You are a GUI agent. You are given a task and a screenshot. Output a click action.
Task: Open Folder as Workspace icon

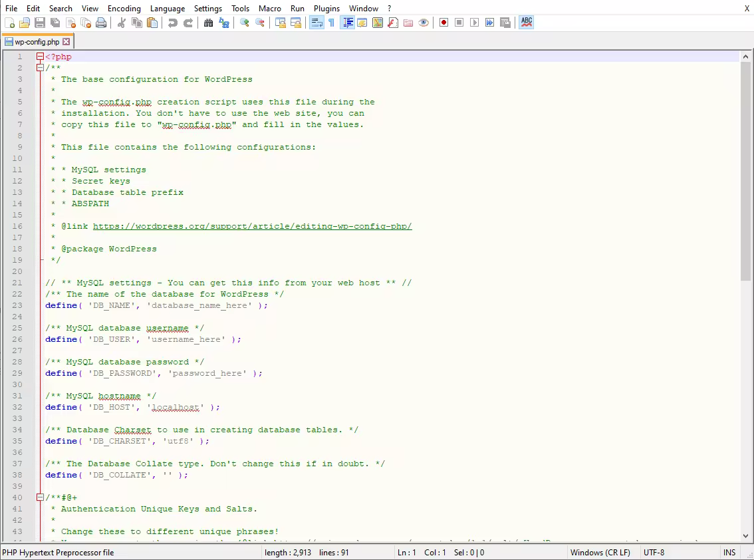tap(408, 23)
